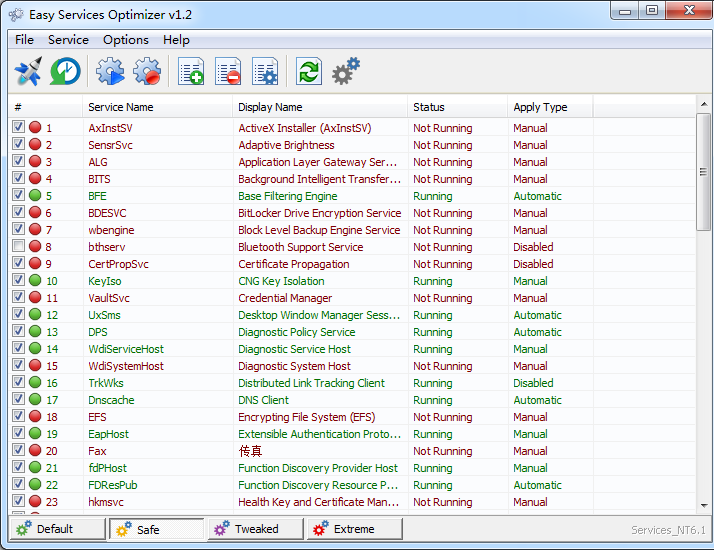This screenshot has height=551, width=714.
Task: Uncheck the UxSms service checkbox
Action: (x=18, y=314)
